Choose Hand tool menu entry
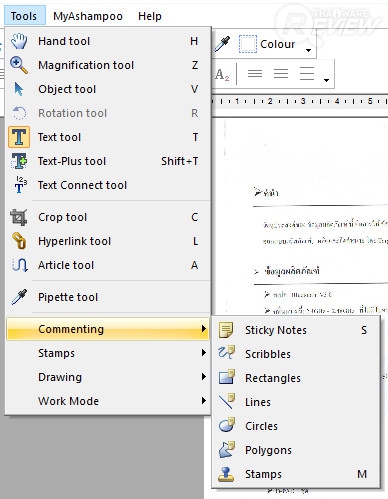The width and height of the screenshot is (388, 499). pos(108,41)
